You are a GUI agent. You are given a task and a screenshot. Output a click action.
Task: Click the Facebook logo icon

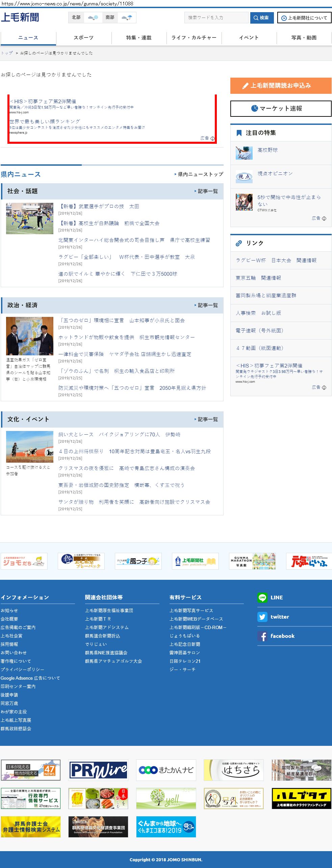[x=262, y=636]
